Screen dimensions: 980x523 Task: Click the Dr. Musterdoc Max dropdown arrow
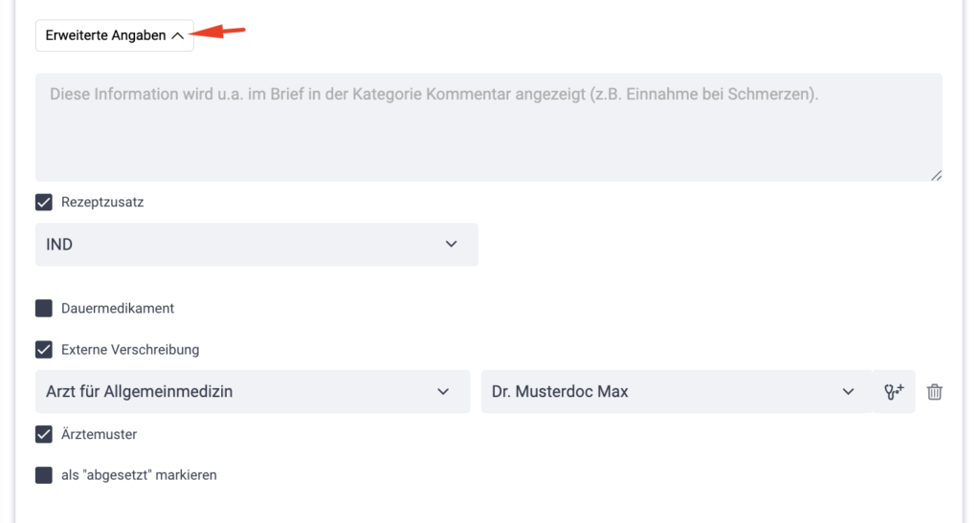[848, 392]
